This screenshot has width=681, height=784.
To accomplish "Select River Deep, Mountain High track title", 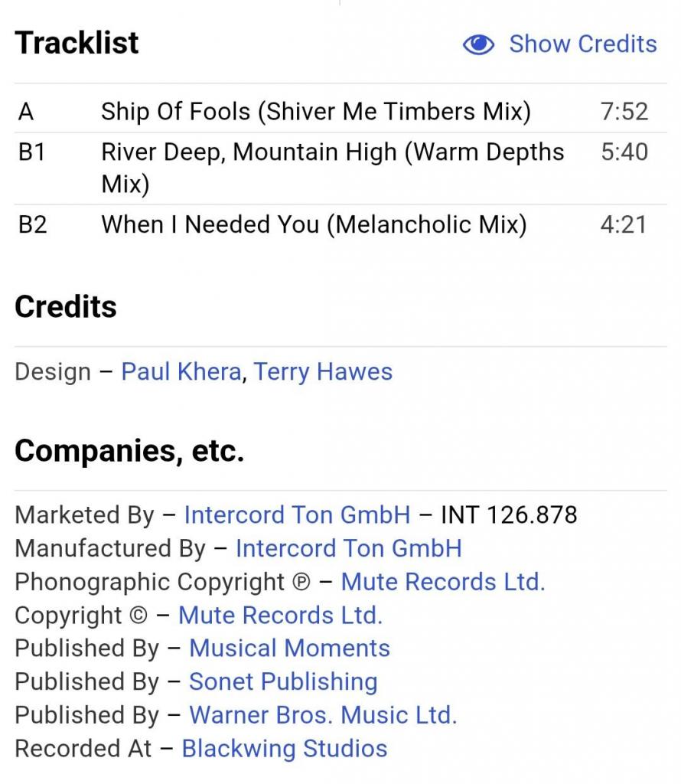I will 333,168.
